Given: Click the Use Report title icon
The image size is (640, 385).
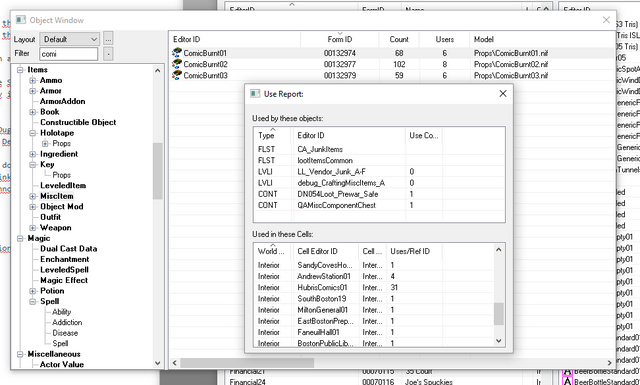Looking at the screenshot, I should [255, 94].
